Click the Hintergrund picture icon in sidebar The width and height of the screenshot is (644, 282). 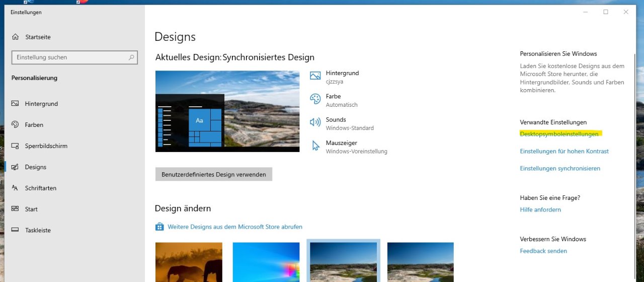click(x=15, y=104)
